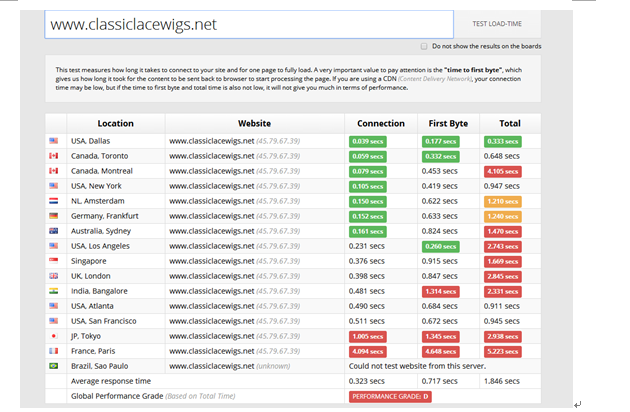Click the Netherlands flag icon for Amsterdam
The image size is (630, 412).
[x=53, y=201]
